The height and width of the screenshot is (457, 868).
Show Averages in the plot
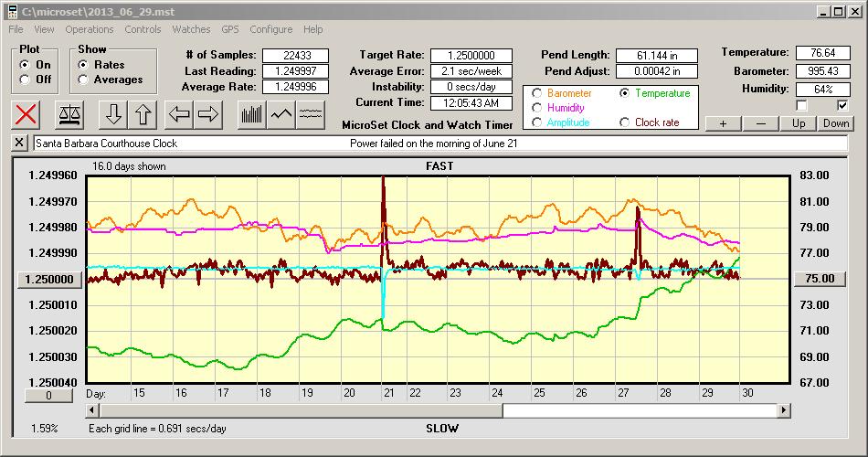[83, 80]
